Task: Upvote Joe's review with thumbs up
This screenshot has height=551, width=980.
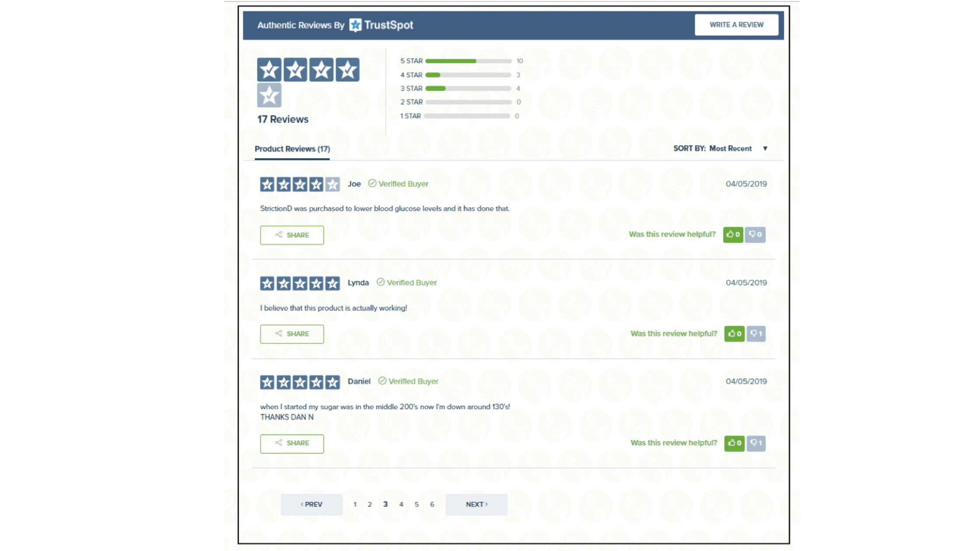Action: coord(733,234)
